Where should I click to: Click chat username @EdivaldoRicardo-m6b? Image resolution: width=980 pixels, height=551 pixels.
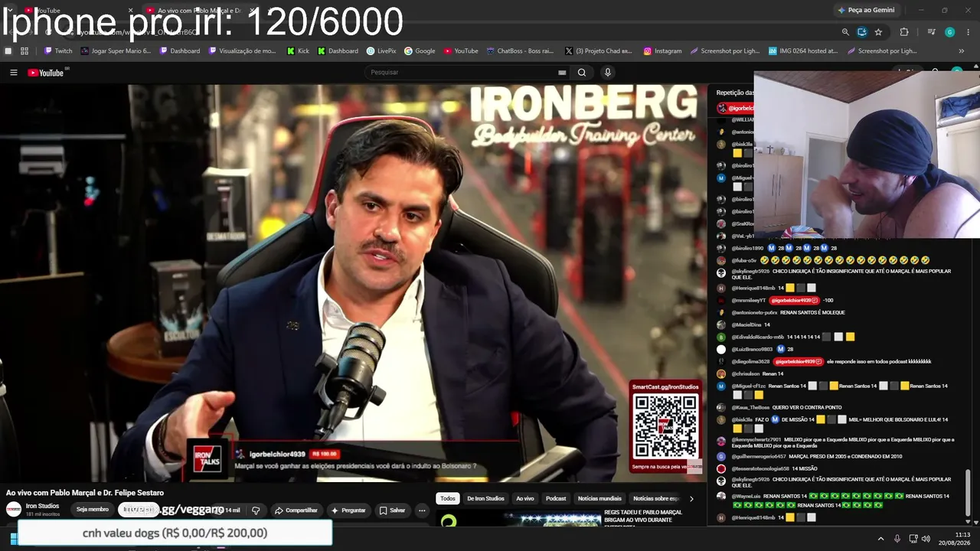click(758, 337)
